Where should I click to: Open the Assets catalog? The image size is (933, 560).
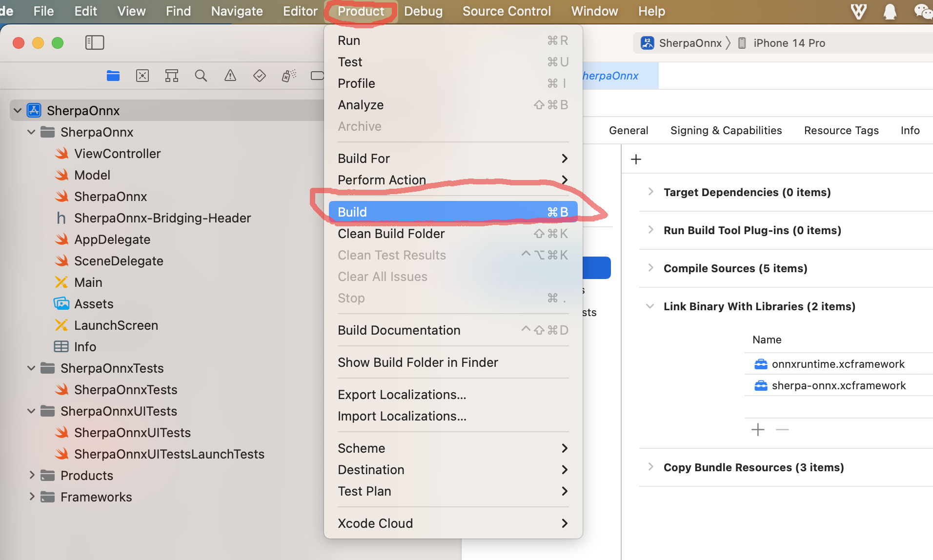click(x=94, y=304)
